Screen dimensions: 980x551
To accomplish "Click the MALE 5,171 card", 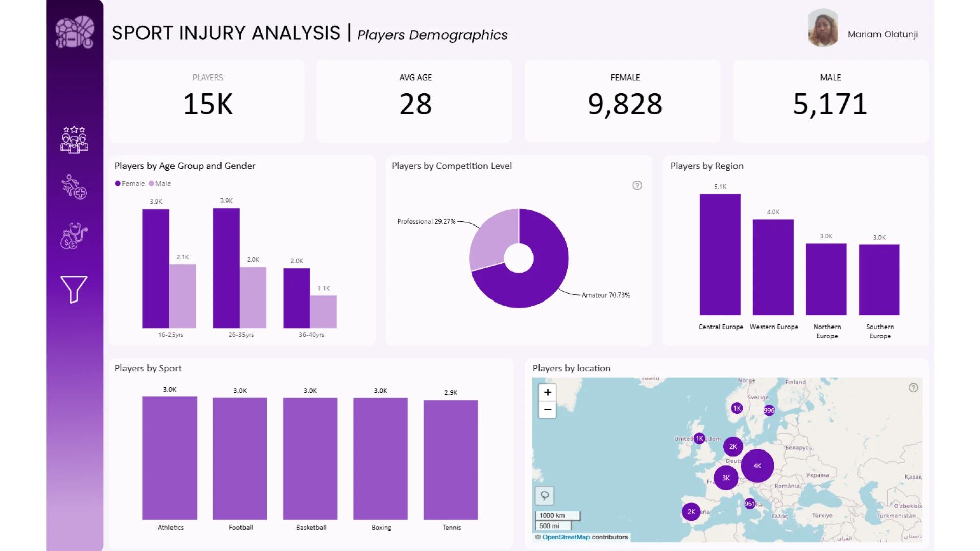I will click(831, 101).
